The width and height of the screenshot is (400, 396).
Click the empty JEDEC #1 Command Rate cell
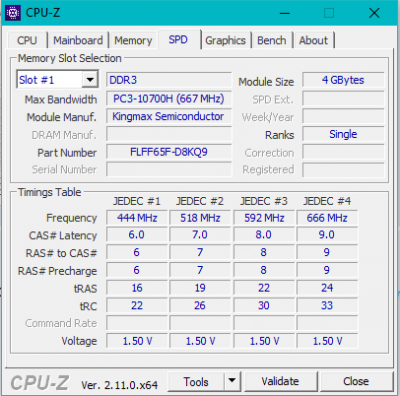pos(137,323)
